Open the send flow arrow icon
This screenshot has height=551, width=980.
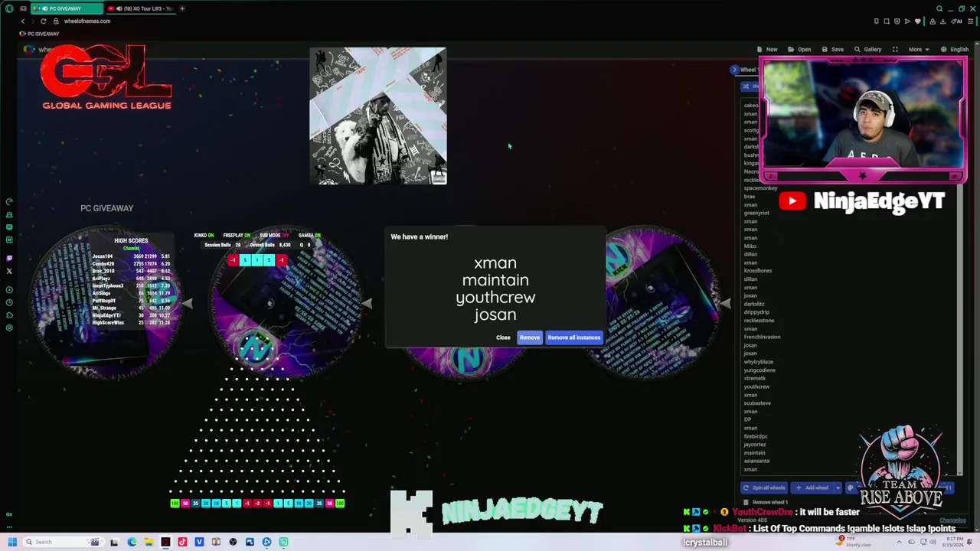[907, 21]
